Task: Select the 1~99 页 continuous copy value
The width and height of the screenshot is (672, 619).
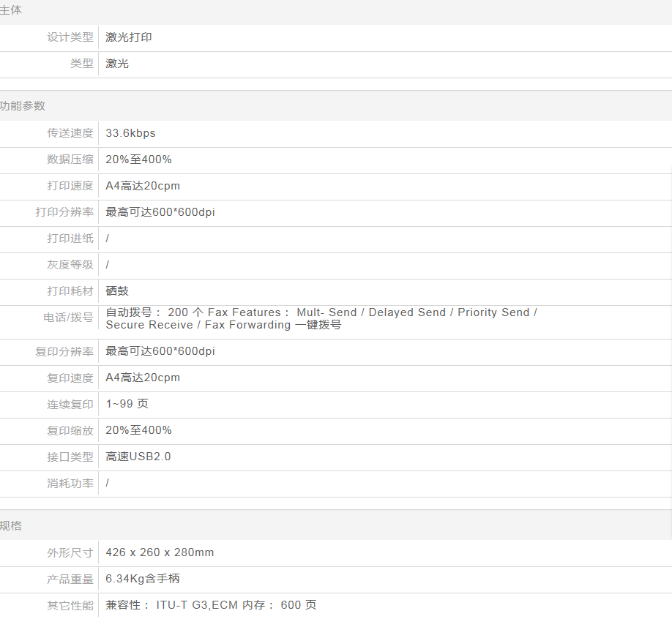Action: (x=127, y=404)
